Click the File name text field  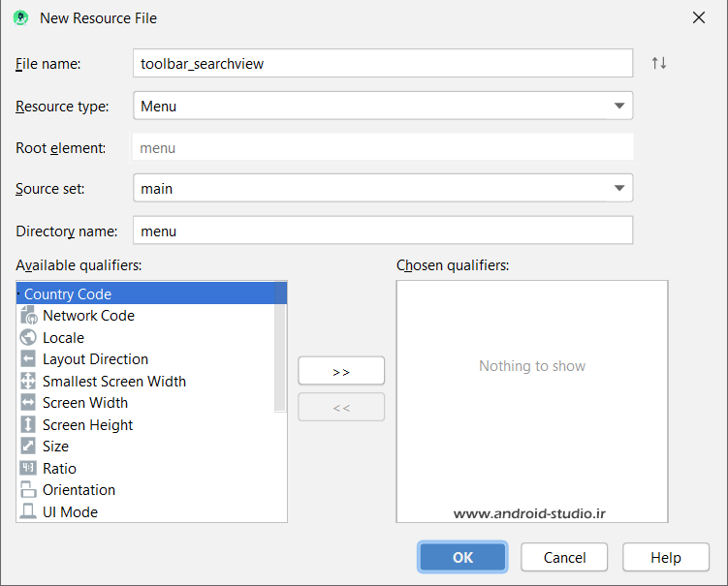click(x=382, y=63)
